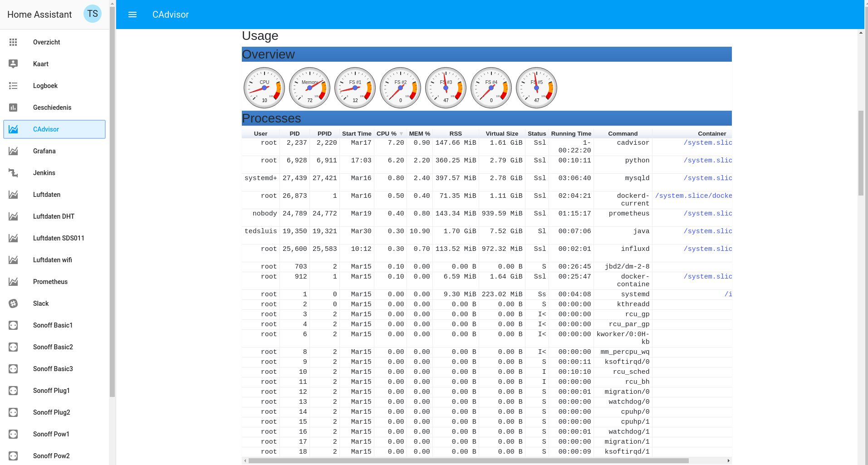Open the TS user profile badge
This screenshot has height=465, width=868.
click(93, 14)
